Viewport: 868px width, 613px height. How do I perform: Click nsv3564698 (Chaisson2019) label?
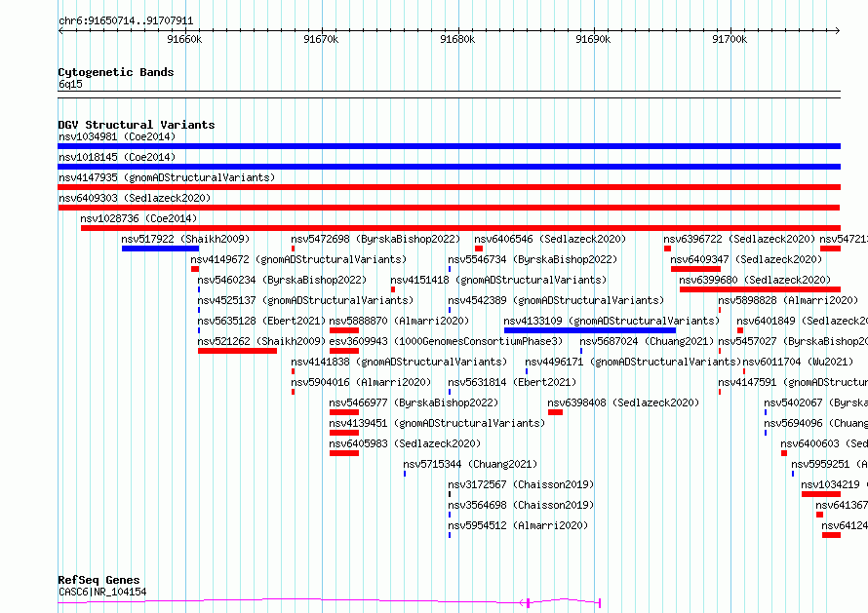tap(521, 505)
